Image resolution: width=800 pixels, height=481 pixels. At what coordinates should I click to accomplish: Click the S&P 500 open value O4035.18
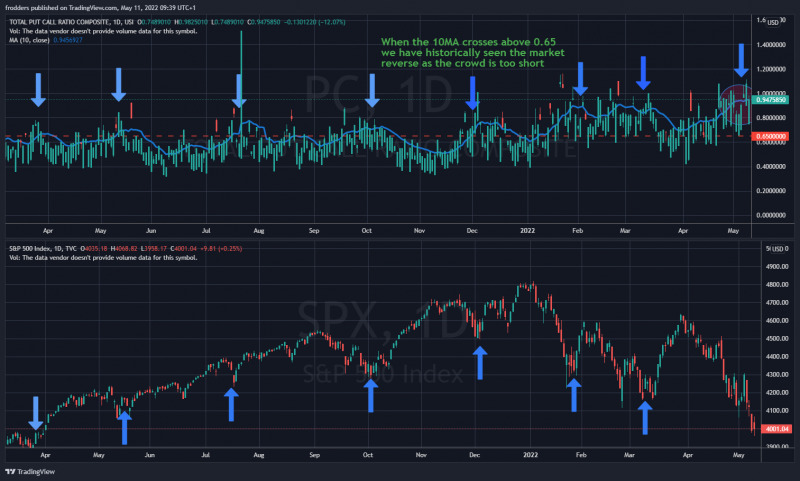pos(94,248)
